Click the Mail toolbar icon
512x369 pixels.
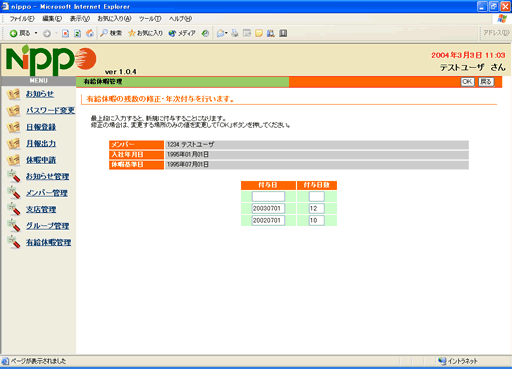220,33
